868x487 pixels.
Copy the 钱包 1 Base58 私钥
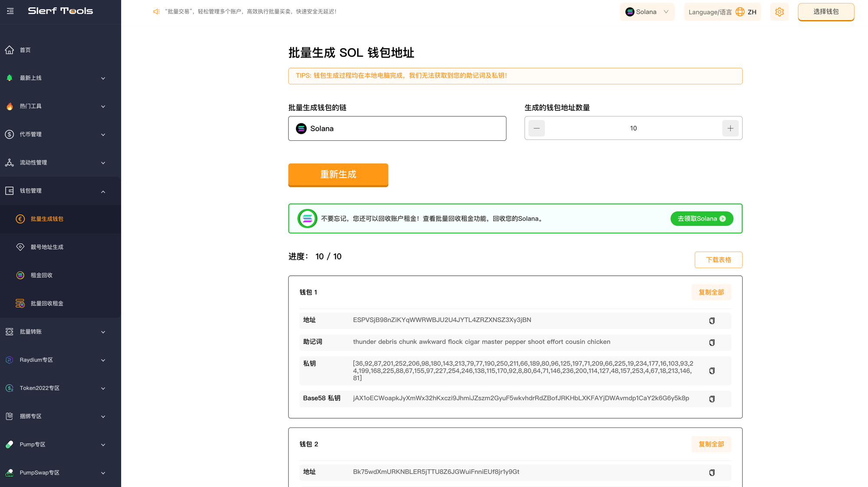(x=712, y=399)
